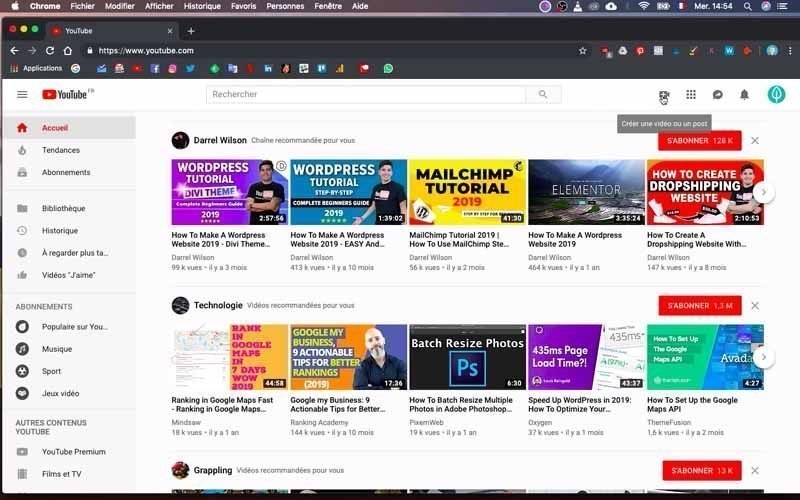Open Musique channel in sidebar
Screen dimensions: 800x500
[69, 349]
